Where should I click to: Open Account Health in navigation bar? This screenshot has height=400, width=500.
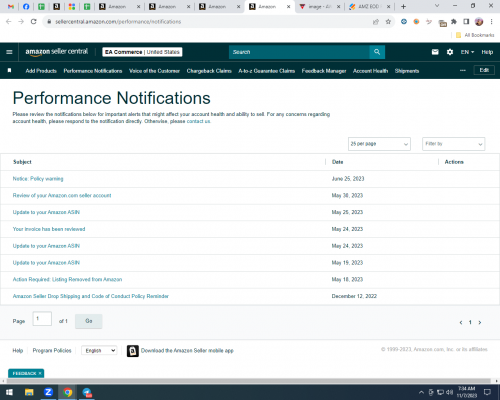coord(370,71)
